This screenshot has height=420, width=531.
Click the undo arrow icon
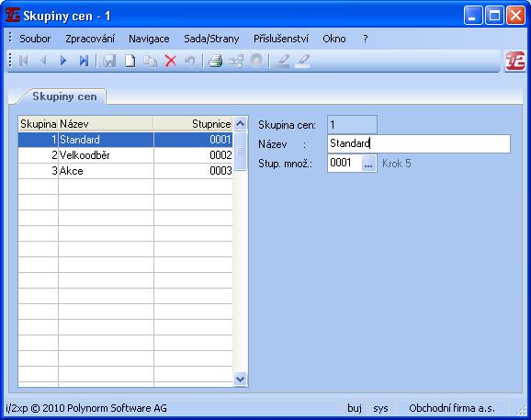click(x=190, y=61)
